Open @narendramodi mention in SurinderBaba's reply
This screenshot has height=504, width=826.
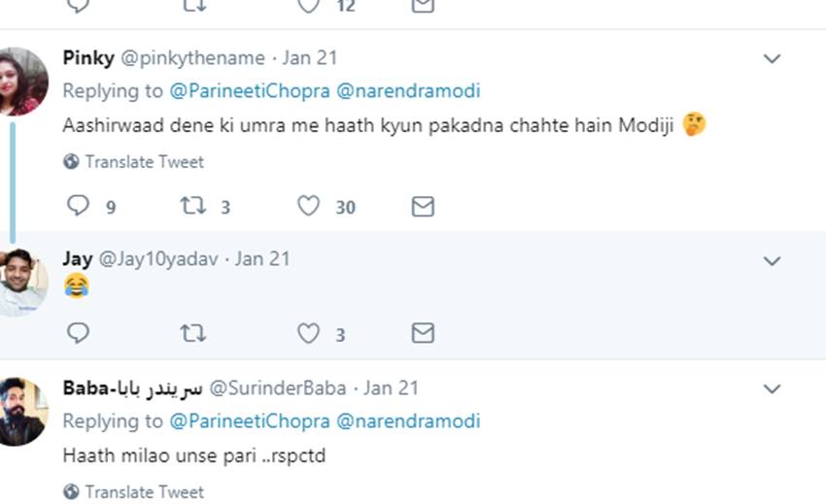[x=408, y=421]
